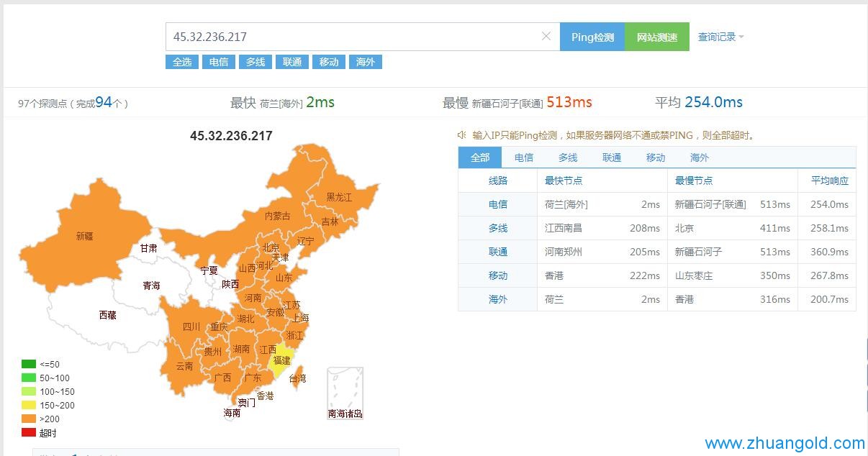Enable the 移动 filter above the map

328,62
